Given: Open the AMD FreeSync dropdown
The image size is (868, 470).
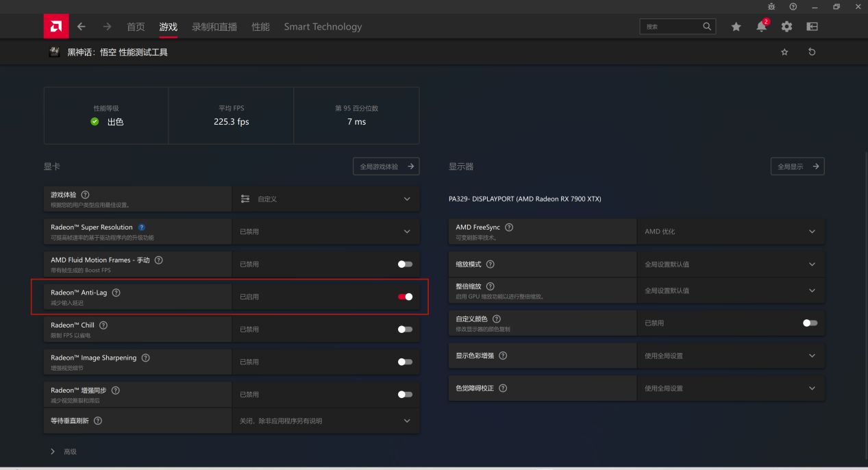Looking at the screenshot, I should click(731, 232).
